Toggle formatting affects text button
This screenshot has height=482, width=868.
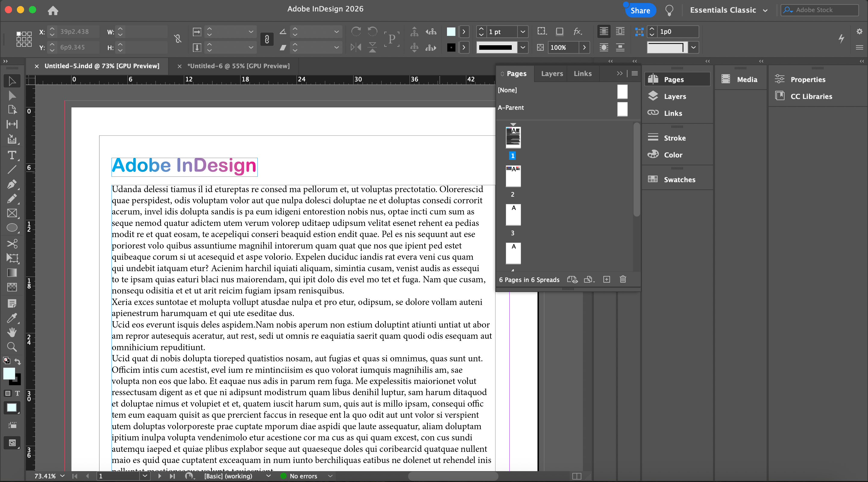(x=17, y=393)
